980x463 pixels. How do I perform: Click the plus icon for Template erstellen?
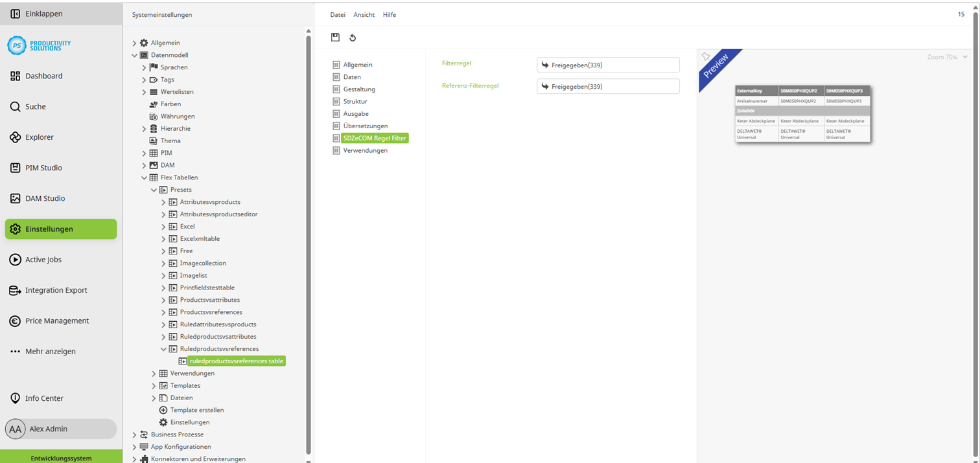click(x=163, y=410)
